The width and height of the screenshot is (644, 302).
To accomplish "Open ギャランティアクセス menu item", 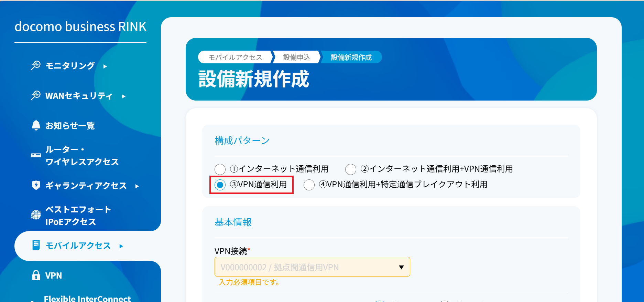I will (x=86, y=186).
